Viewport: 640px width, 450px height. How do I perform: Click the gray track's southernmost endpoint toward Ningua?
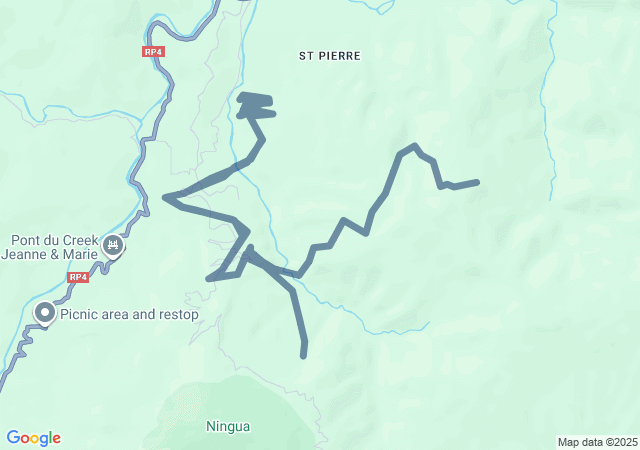click(303, 356)
